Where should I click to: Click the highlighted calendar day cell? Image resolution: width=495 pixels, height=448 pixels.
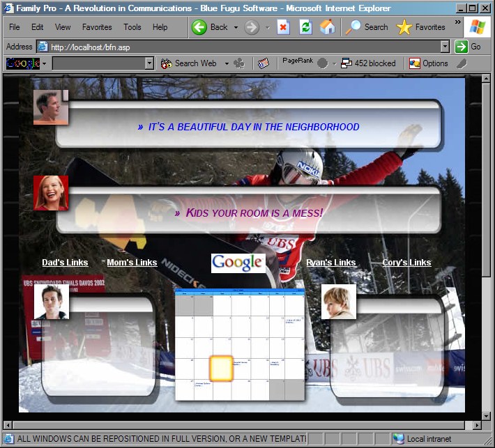(221, 368)
